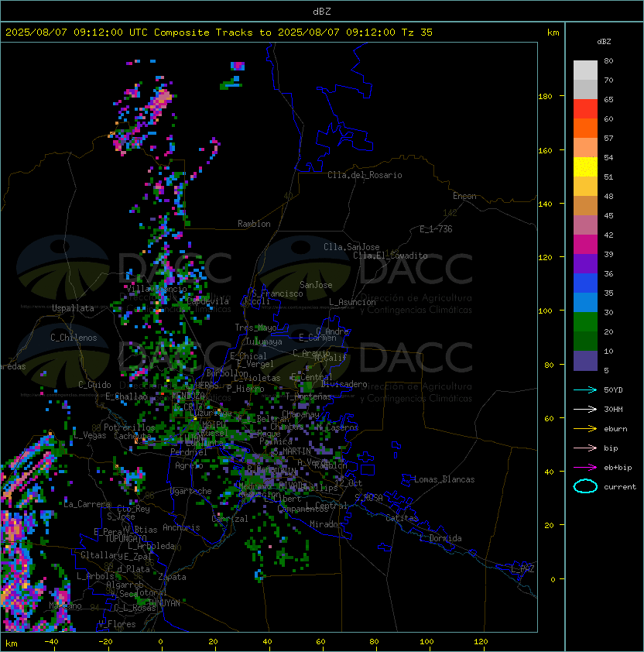644x652 pixels.
Task: Click the 'Encon' map label
Action: point(464,196)
